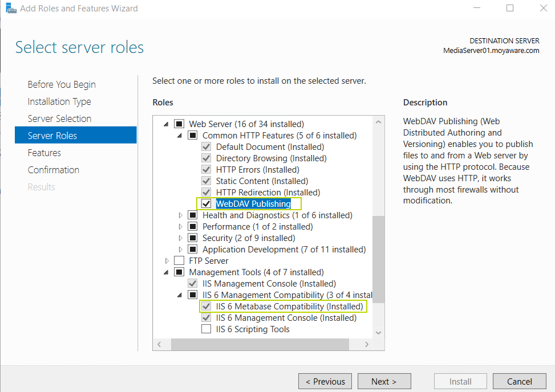The width and height of the screenshot is (555, 392).
Task: Go to the Features step
Action: (44, 153)
